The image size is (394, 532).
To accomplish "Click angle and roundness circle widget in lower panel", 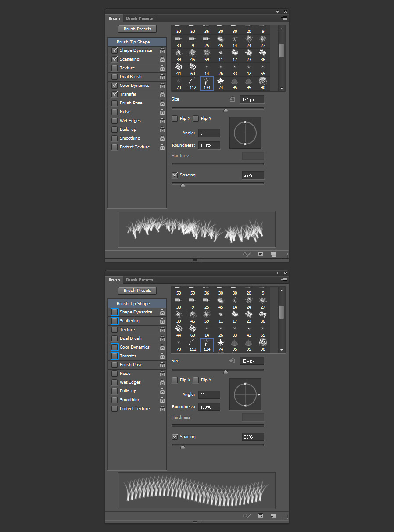I will [x=245, y=394].
